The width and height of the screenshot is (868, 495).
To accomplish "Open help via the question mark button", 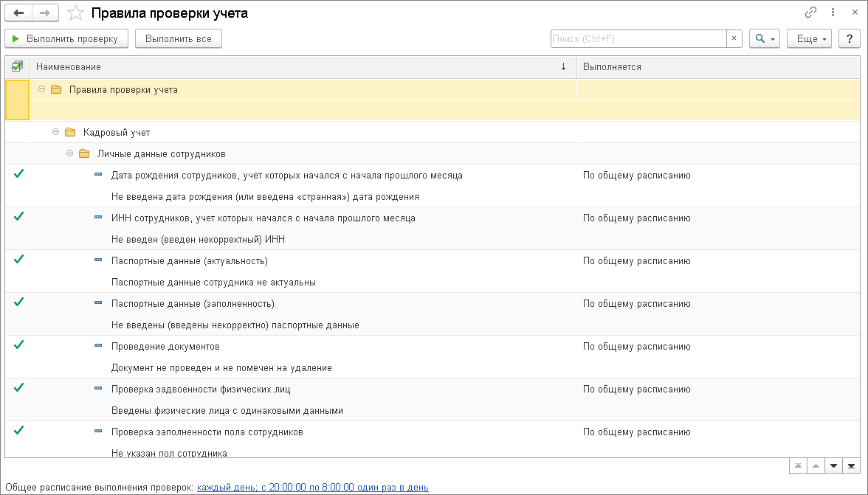I will 850,38.
